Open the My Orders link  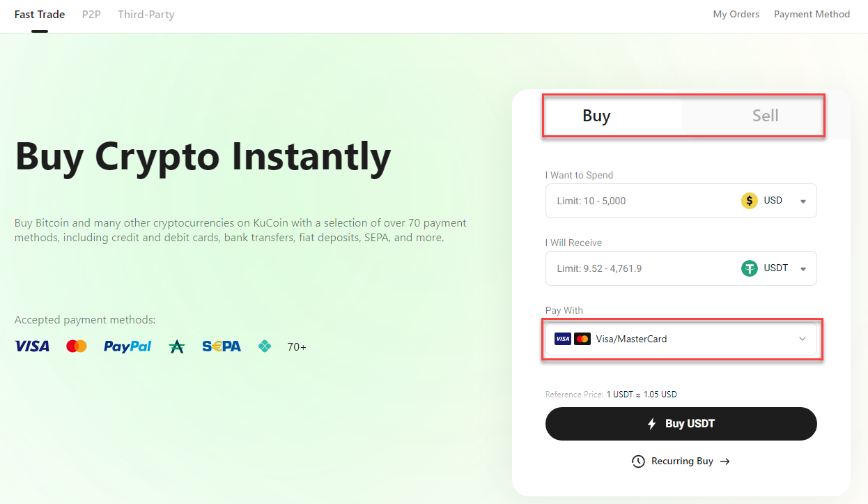pyautogui.click(x=736, y=14)
